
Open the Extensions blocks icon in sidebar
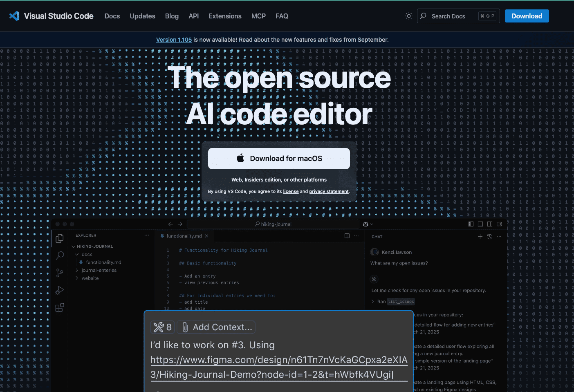[60, 307]
